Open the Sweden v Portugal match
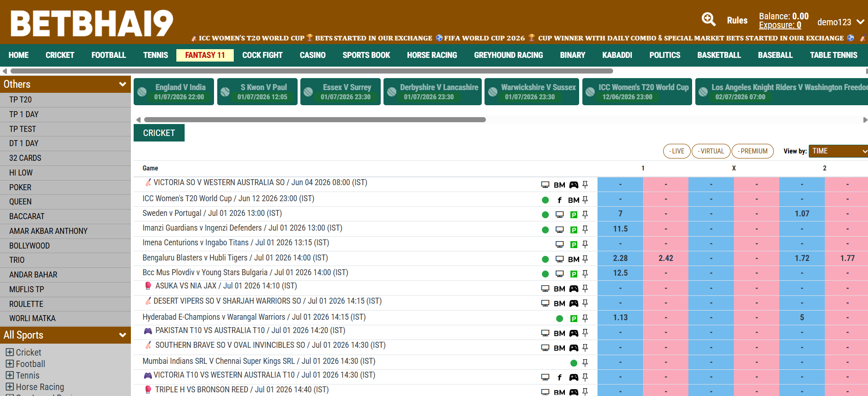Viewport: 868px width, 396px height. coord(212,213)
